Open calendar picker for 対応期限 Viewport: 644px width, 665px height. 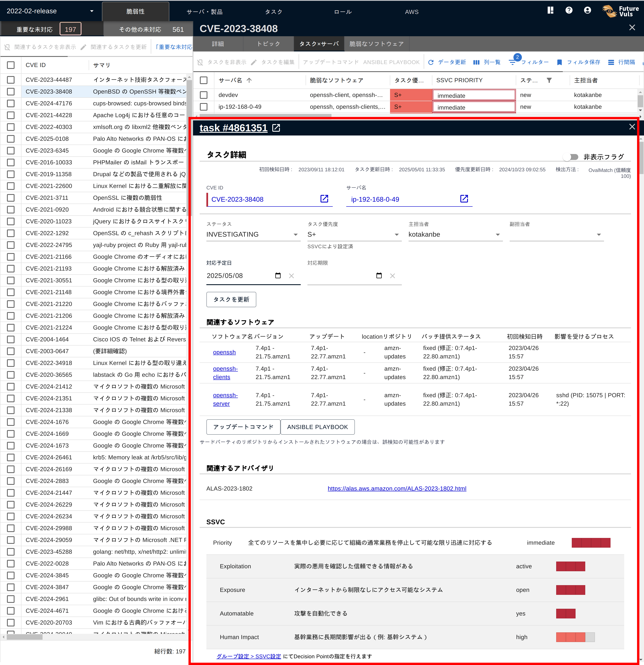click(x=379, y=275)
